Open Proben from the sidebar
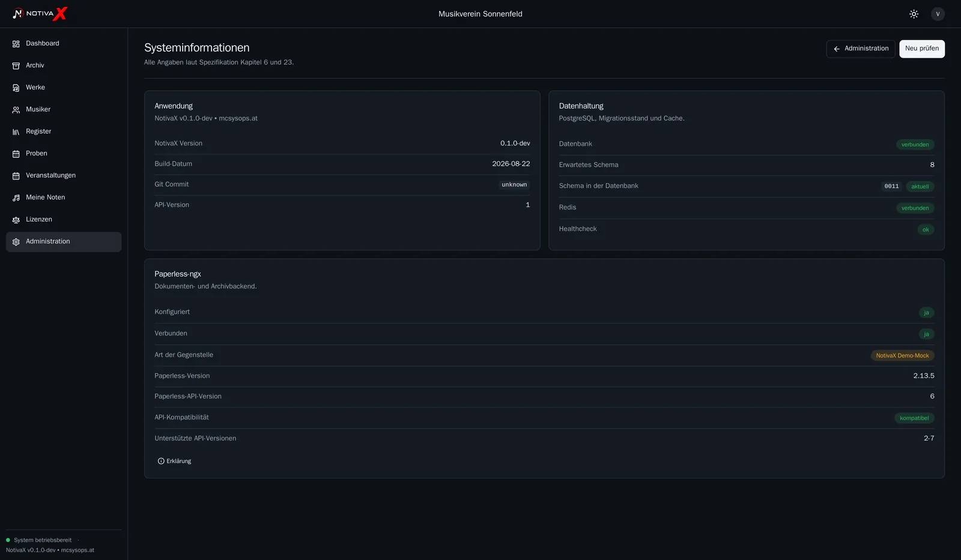Viewport: 961px width, 560px height. 64,154
